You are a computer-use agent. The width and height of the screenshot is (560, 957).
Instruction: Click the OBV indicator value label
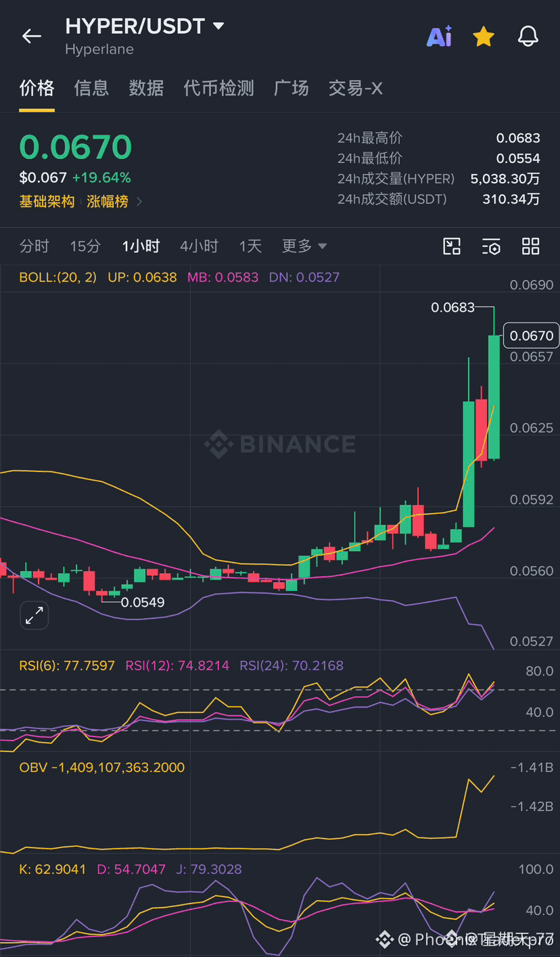point(101,767)
